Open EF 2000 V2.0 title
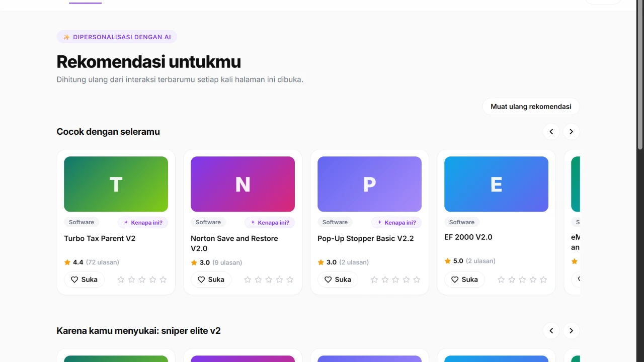This screenshot has height=362, width=644. [468, 237]
